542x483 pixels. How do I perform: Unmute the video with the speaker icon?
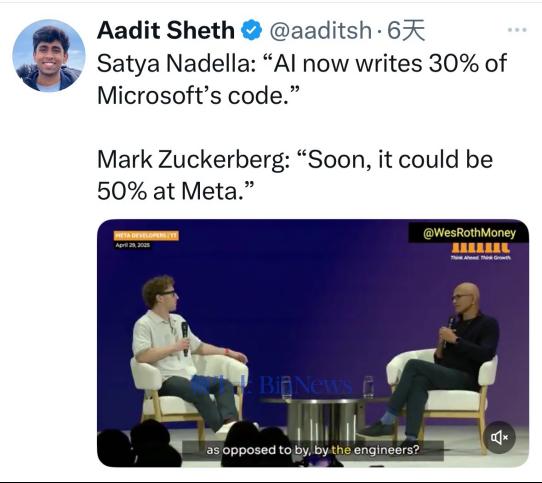coord(499,437)
